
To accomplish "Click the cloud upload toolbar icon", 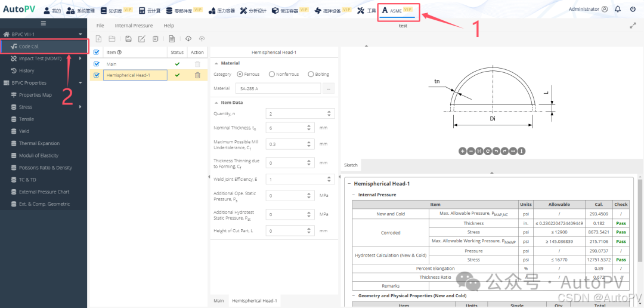I will point(202,39).
